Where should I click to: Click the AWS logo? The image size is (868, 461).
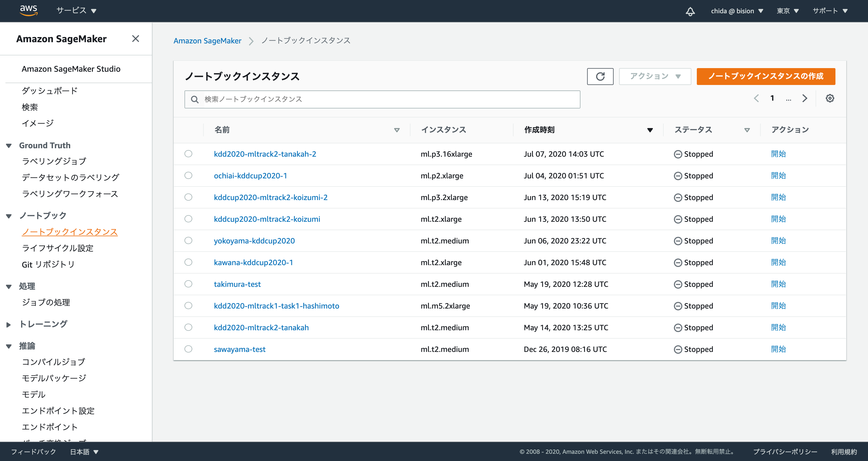point(28,11)
